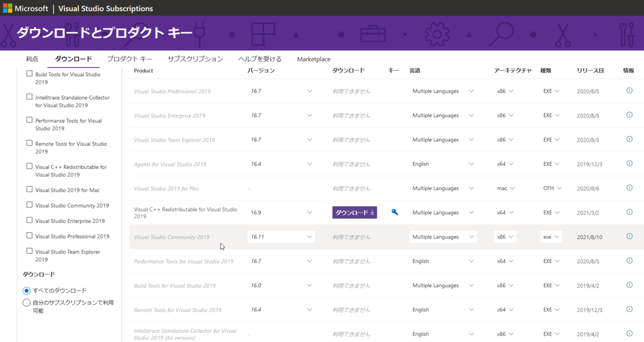Select 自分のサブスクリプションで利用可能 radio button
This screenshot has width=644, height=342.
coord(26,303)
